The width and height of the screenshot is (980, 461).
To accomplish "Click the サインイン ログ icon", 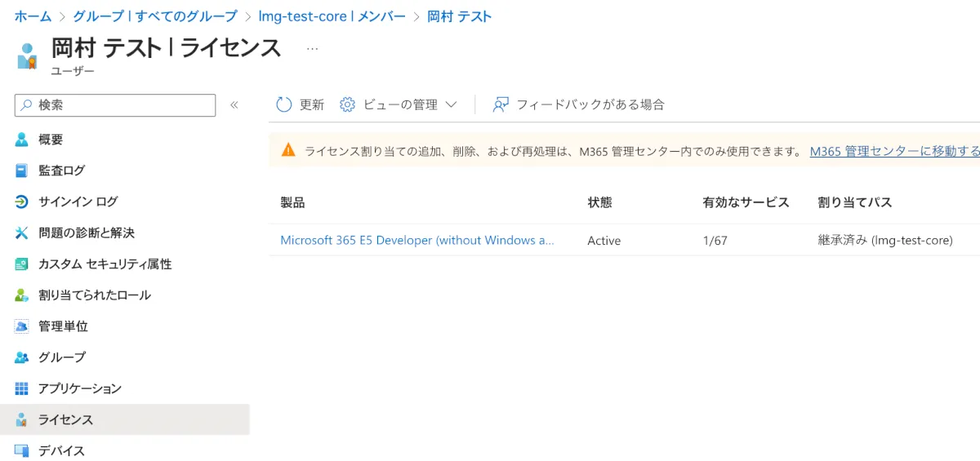I will point(22,202).
